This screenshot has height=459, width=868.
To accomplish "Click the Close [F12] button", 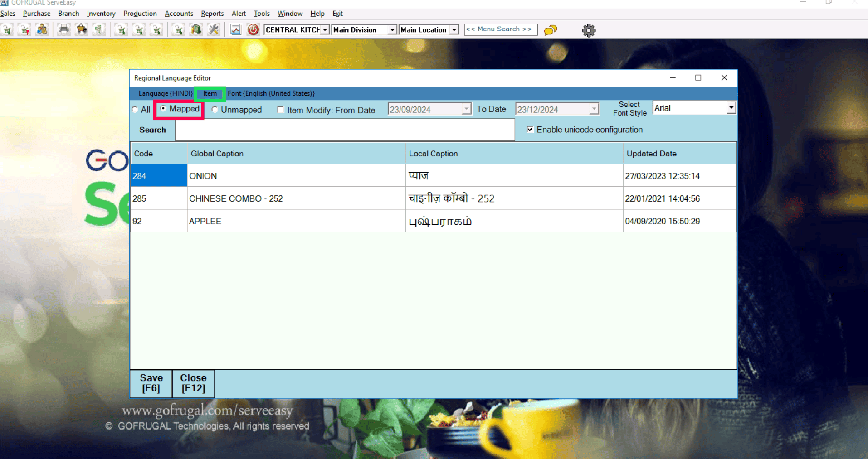I will tap(193, 383).
